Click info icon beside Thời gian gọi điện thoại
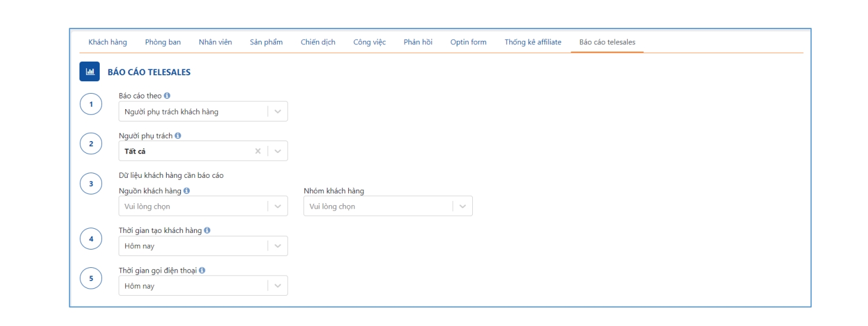This screenshot has width=868, height=326. [202, 270]
